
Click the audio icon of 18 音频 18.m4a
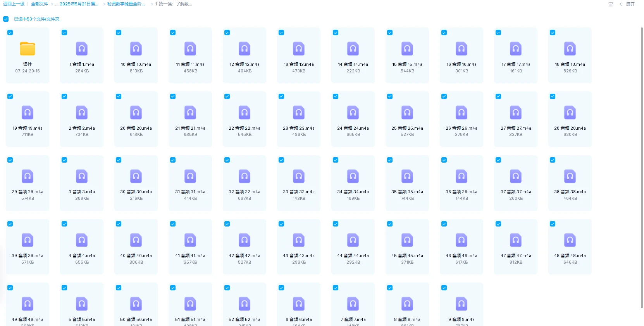point(570,49)
